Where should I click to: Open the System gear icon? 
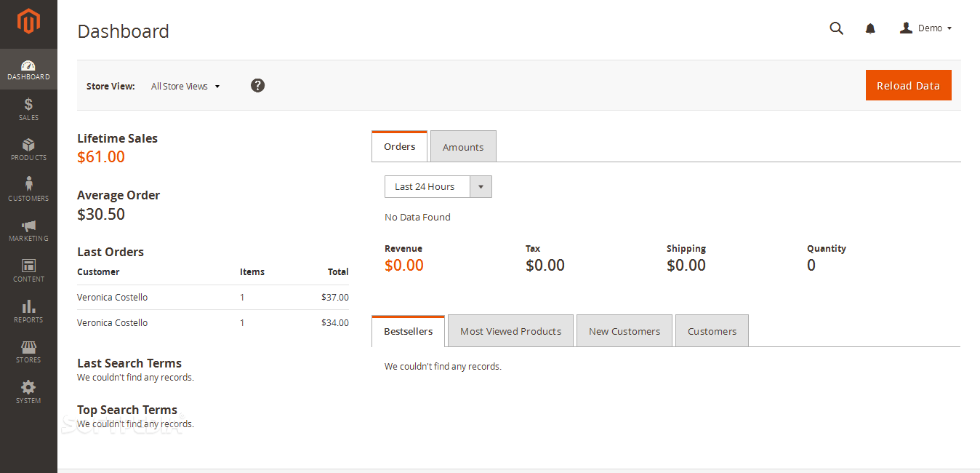coord(28,387)
